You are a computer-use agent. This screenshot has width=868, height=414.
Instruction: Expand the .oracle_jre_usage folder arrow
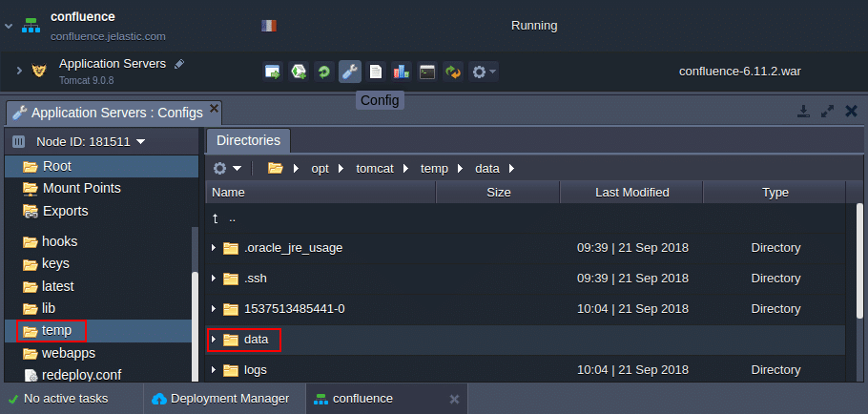(214, 248)
